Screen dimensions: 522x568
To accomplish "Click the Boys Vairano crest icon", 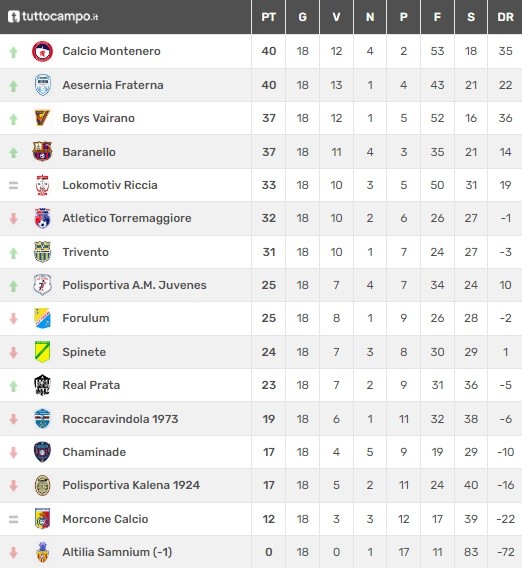I will [42, 118].
